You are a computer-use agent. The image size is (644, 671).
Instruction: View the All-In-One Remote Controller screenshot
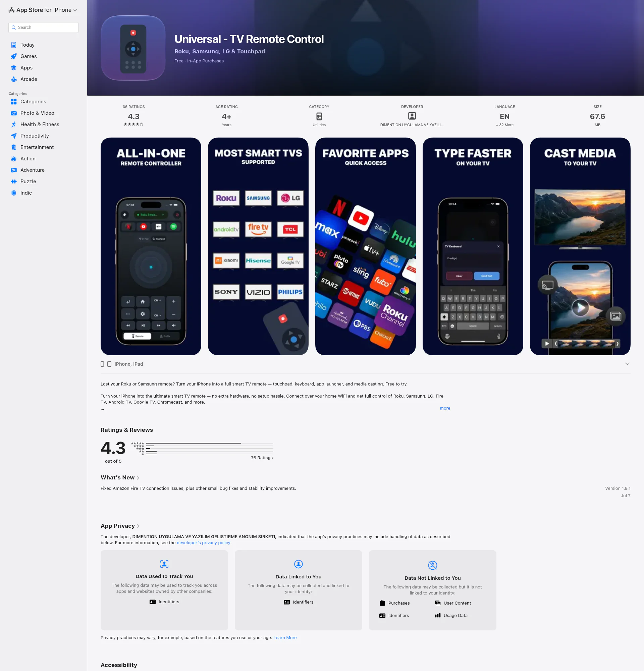151,247
